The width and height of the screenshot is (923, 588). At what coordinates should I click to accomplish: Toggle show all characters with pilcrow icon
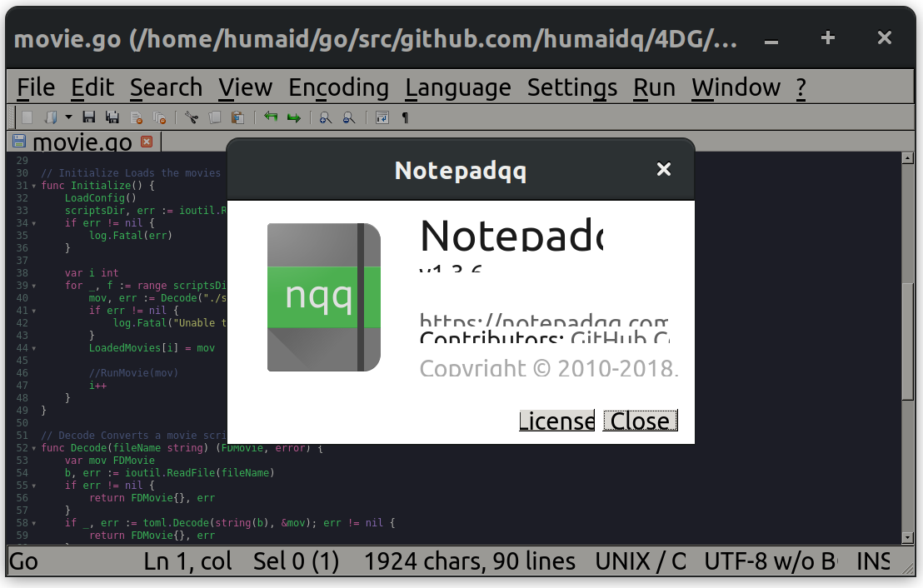pyautogui.click(x=405, y=117)
